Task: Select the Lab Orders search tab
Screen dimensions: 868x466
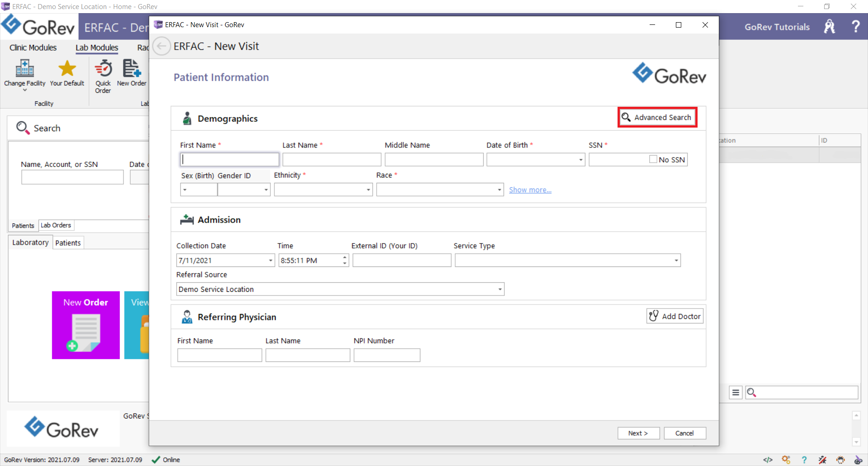Action: pos(56,225)
